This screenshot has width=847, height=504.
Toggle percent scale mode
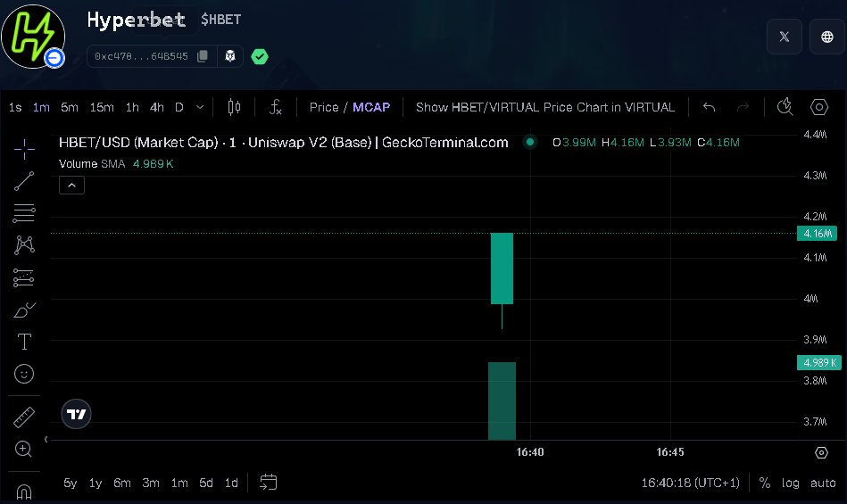764,483
